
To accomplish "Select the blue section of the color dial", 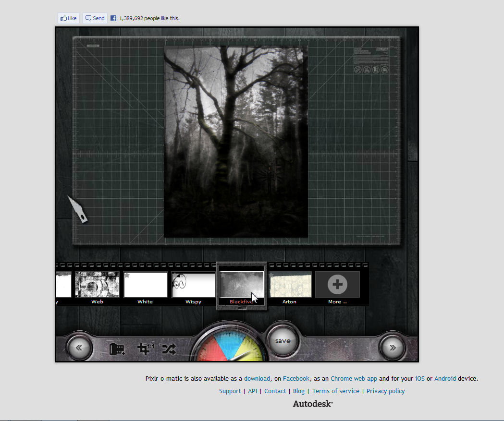I will [230, 344].
